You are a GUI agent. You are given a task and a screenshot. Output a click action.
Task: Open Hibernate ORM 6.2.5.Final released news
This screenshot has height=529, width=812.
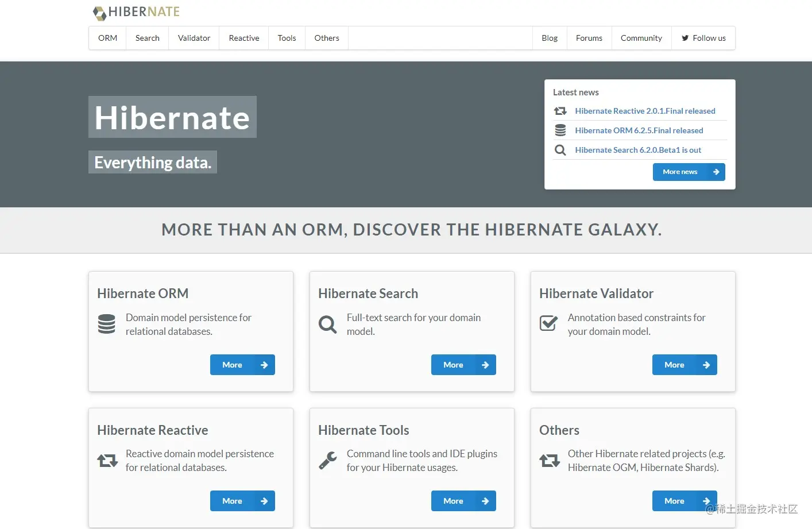point(639,130)
